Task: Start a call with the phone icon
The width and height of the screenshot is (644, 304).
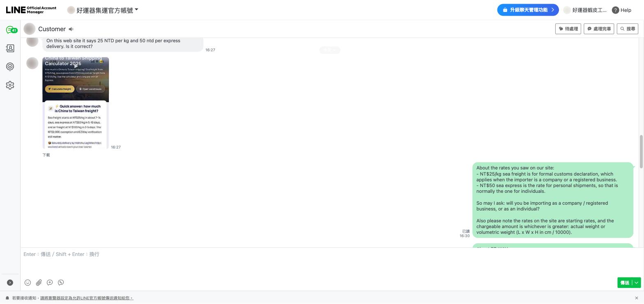Action: [61, 283]
